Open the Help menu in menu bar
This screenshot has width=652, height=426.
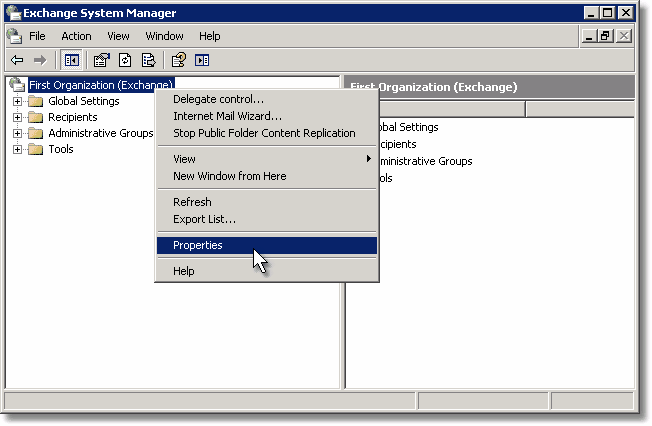(x=210, y=36)
